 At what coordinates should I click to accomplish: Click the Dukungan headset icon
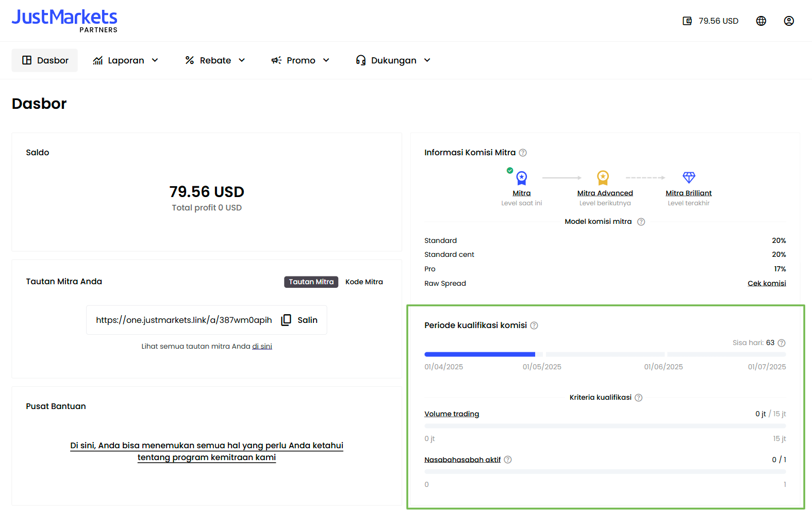click(361, 60)
